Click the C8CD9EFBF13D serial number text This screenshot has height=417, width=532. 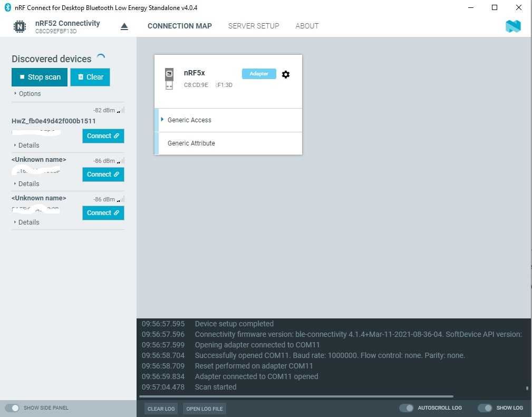[x=56, y=31]
